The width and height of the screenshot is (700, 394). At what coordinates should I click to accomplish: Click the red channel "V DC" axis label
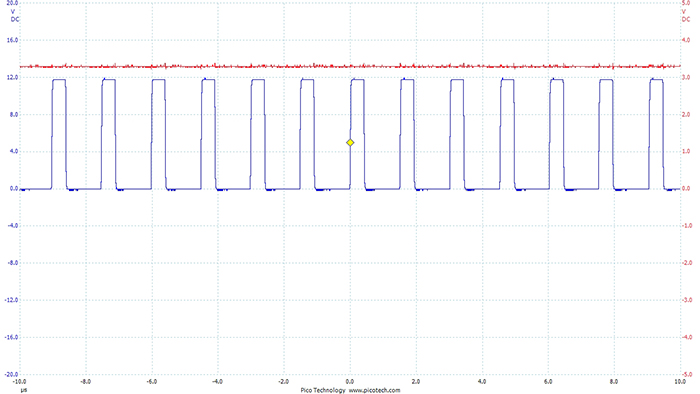tap(686, 16)
